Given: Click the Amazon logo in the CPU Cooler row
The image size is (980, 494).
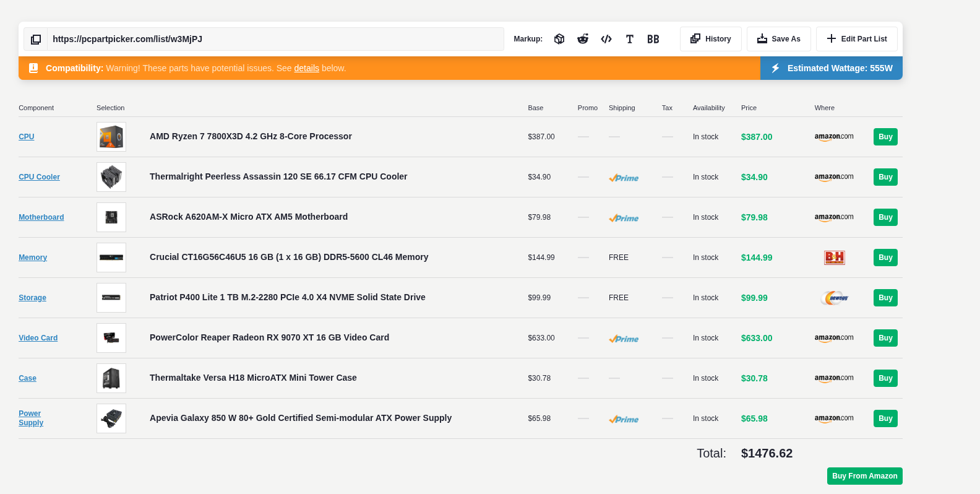Looking at the screenshot, I should [834, 177].
